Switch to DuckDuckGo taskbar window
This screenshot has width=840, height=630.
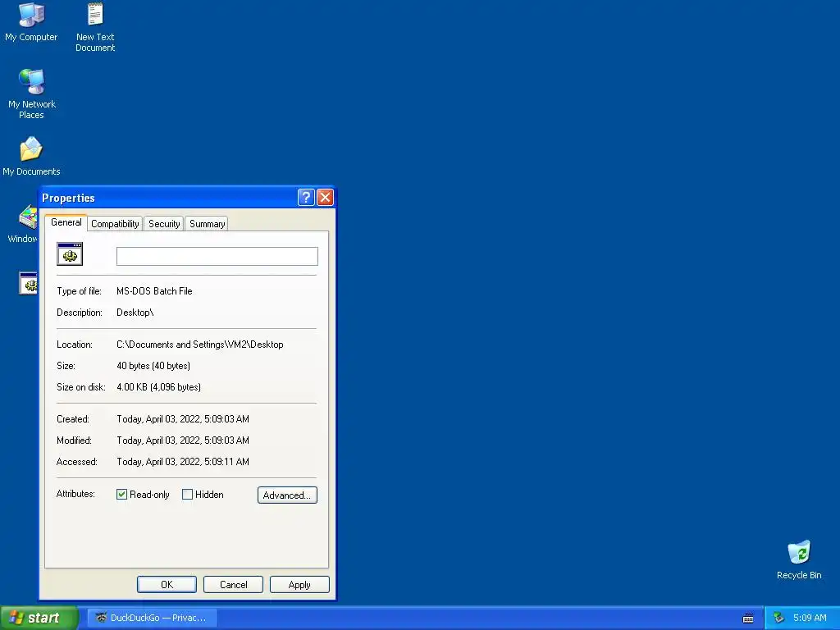click(x=152, y=618)
